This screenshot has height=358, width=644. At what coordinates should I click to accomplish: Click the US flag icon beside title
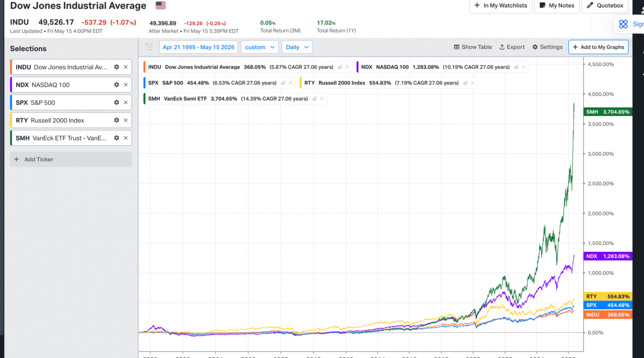(x=160, y=6)
